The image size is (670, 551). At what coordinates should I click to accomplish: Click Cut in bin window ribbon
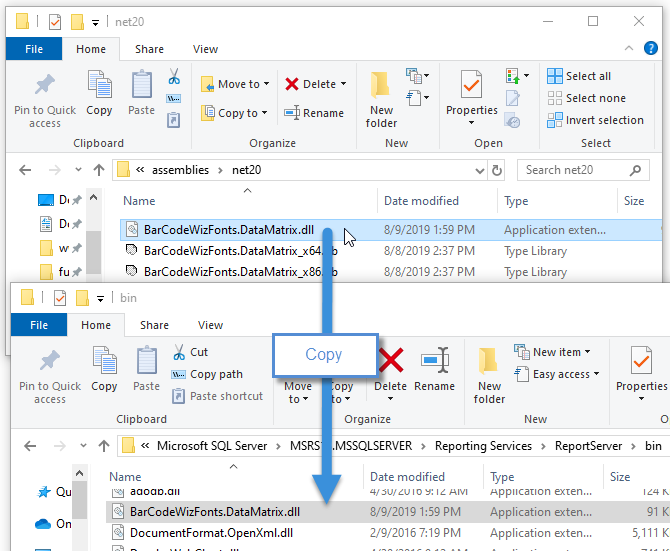point(190,352)
